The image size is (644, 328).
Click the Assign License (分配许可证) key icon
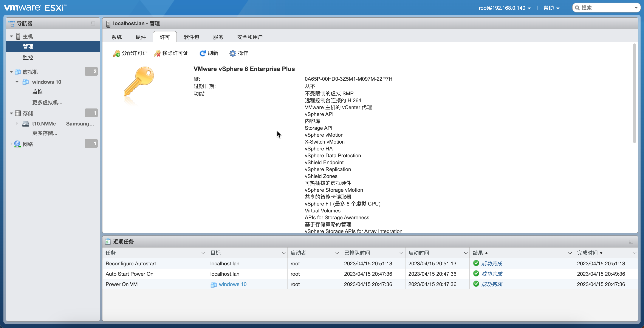point(116,53)
